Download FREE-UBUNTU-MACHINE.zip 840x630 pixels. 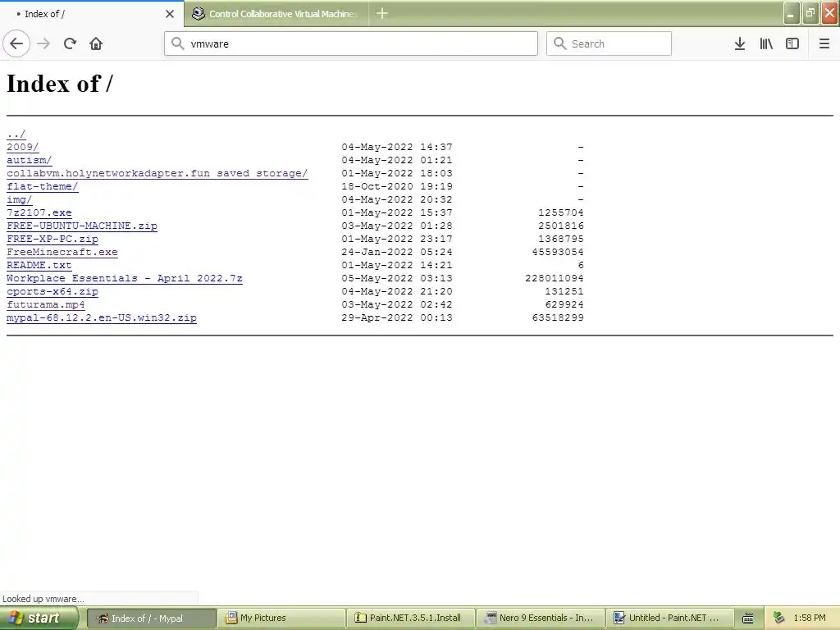coord(82,226)
